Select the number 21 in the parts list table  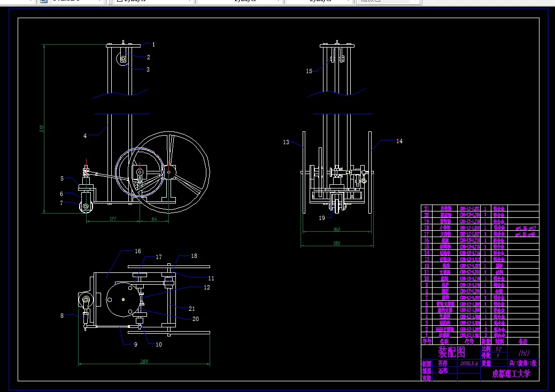click(x=427, y=208)
